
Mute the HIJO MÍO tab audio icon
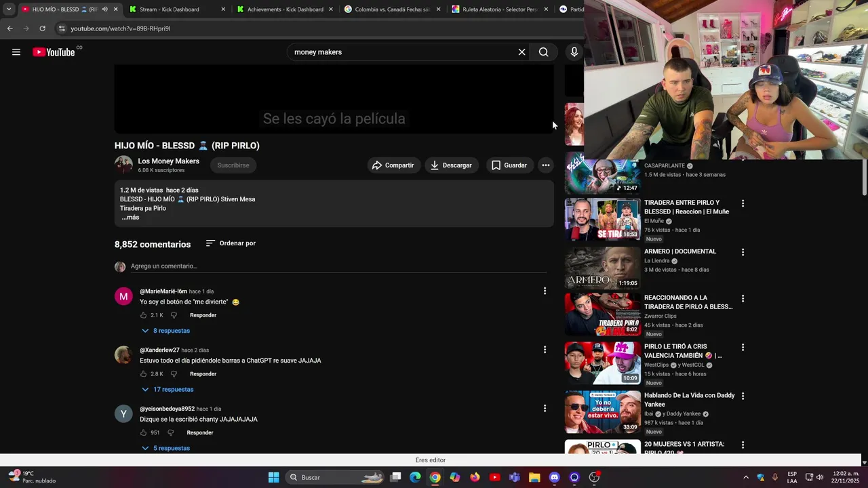[x=104, y=9]
